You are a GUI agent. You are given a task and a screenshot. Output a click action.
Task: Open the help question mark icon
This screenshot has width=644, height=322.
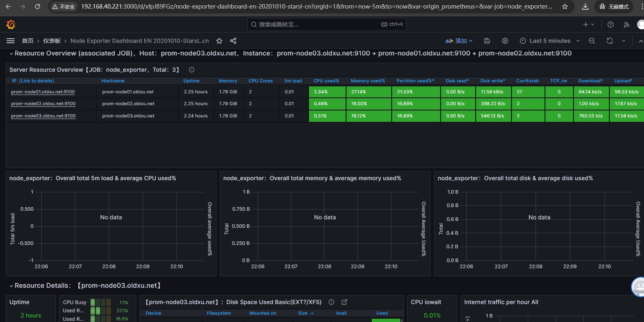[611, 24]
